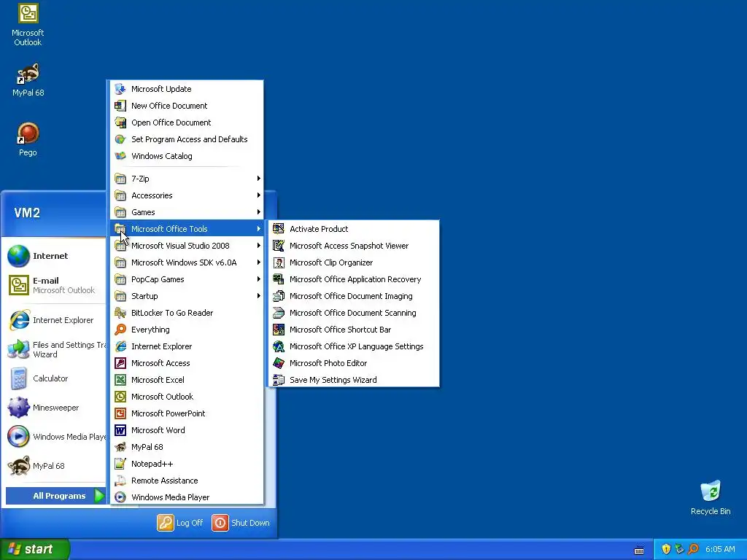
Task: Click the Start button on taskbar
Action: click(x=35, y=549)
